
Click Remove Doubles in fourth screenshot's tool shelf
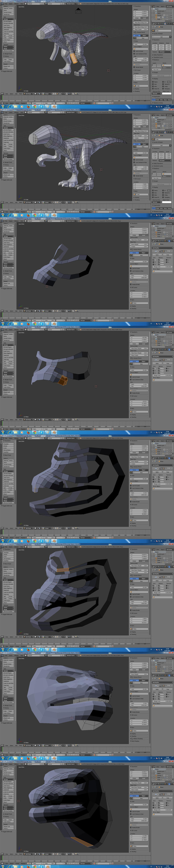pos(8,376)
